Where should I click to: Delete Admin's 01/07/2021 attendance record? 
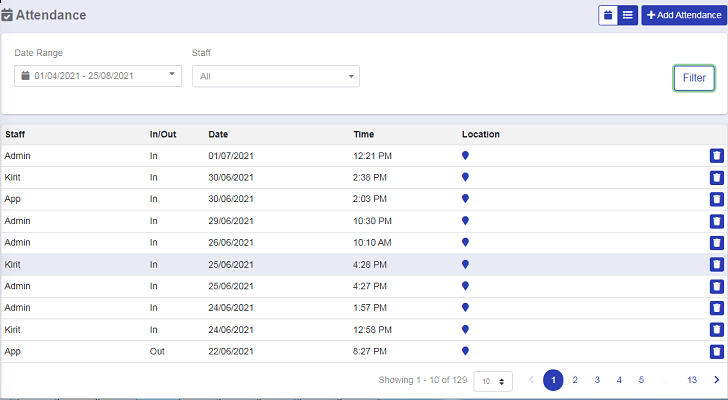click(716, 156)
